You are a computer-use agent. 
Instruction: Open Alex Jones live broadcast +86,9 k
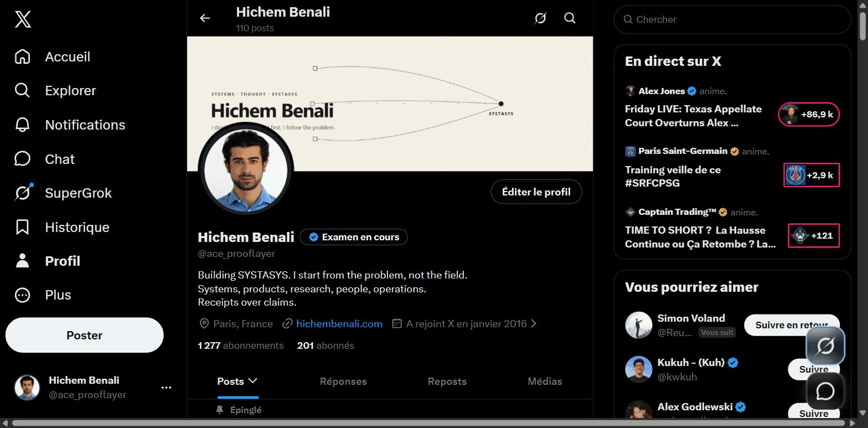pyautogui.click(x=809, y=115)
